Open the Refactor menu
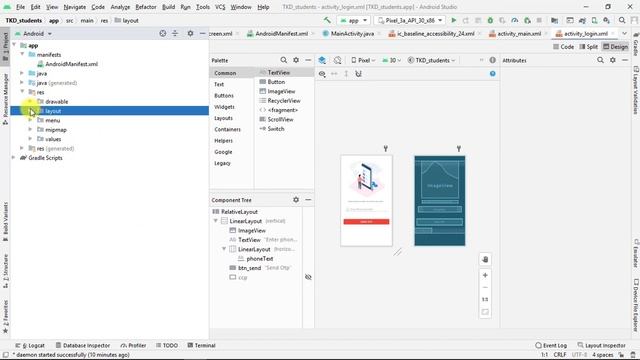 coord(146,7)
